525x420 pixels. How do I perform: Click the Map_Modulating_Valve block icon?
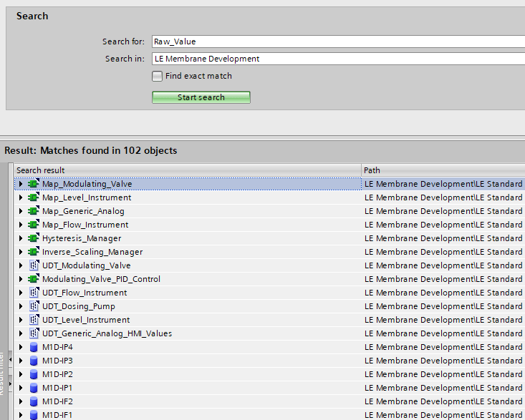point(33,184)
